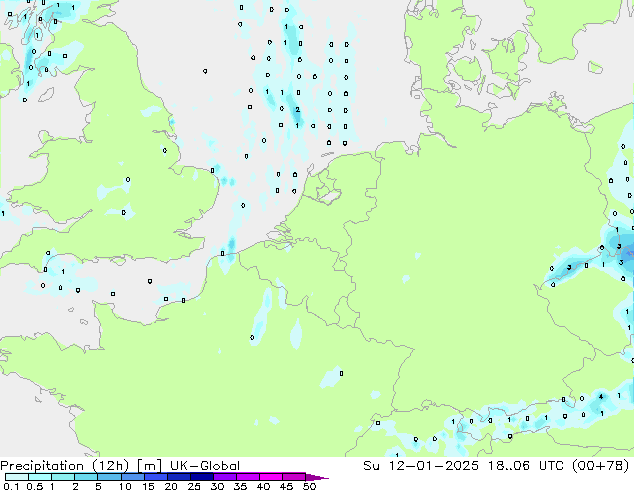The image size is (634, 490).
Task: Click the '20' legend tick label
Action: point(171,486)
